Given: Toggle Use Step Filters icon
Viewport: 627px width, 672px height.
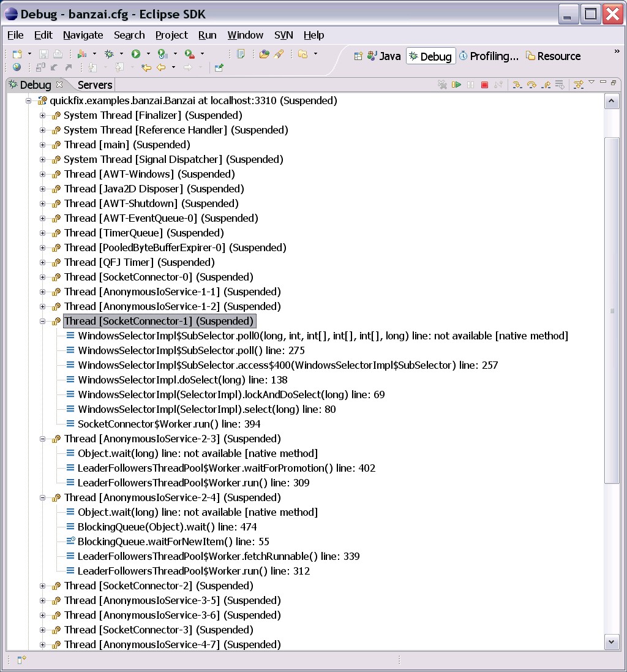Looking at the screenshot, I should click(578, 85).
